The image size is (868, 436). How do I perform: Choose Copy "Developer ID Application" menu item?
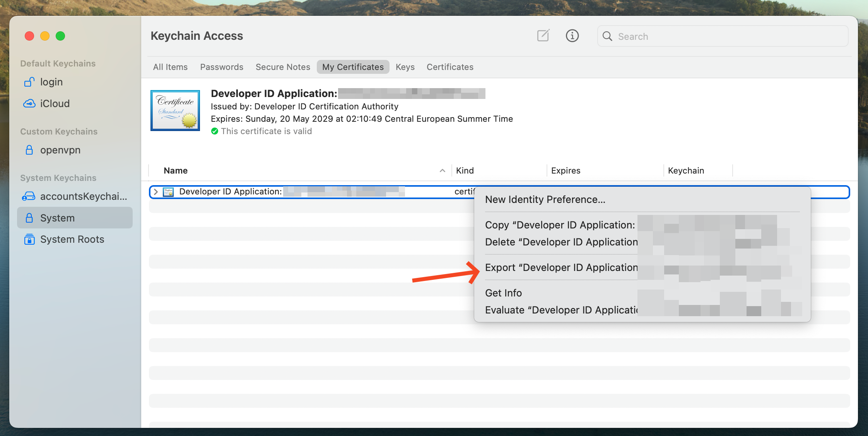642,225
